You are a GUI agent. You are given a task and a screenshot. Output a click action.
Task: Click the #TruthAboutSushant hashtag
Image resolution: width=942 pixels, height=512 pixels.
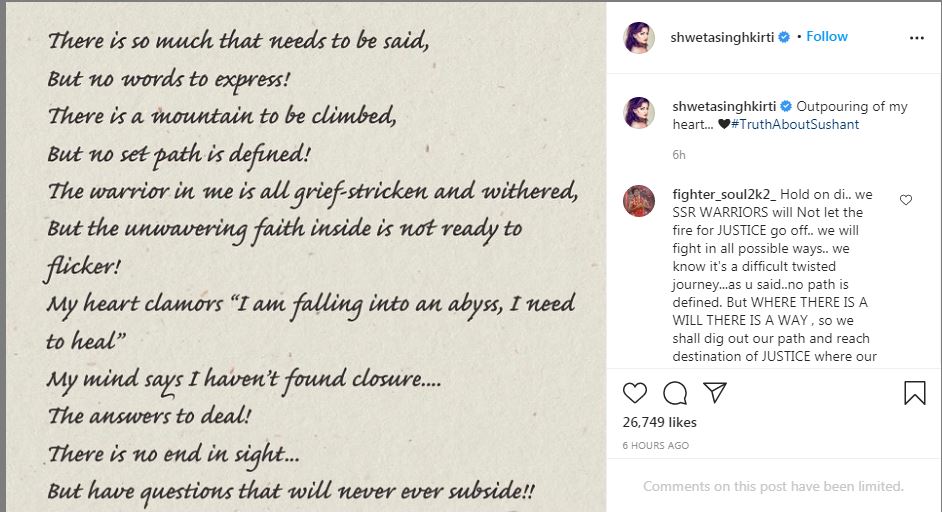[x=795, y=124]
